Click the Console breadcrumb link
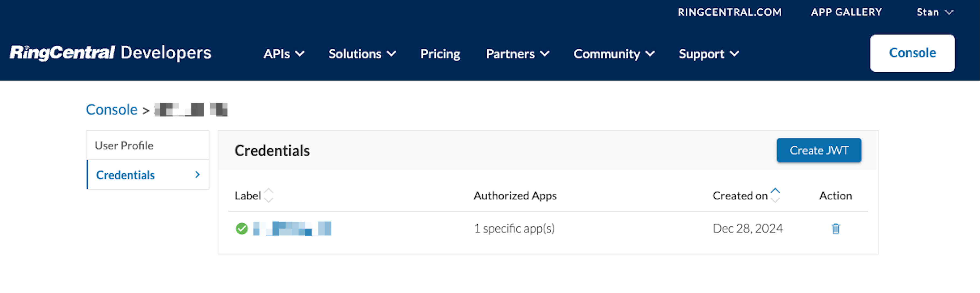 point(111,109)
